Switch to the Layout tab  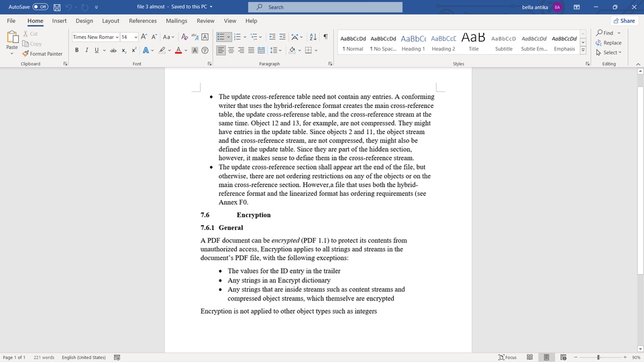coord(111,21)
